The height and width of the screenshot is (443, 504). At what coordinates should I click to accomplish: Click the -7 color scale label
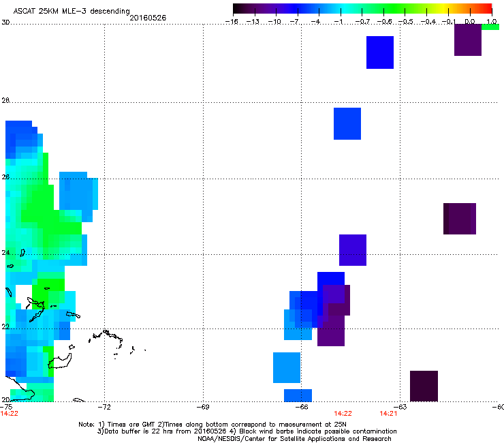coord(296,22)
